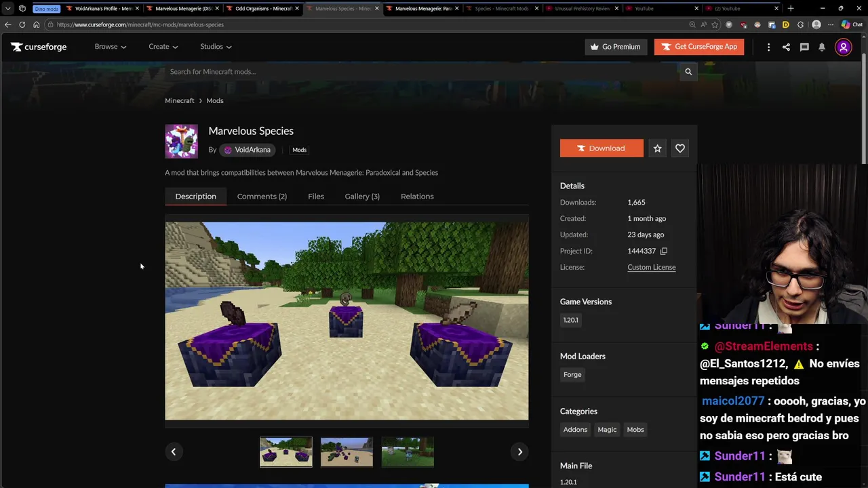868x488 pixels.
Task: Click the Dino mods tab group label
Action: [46, 9]
